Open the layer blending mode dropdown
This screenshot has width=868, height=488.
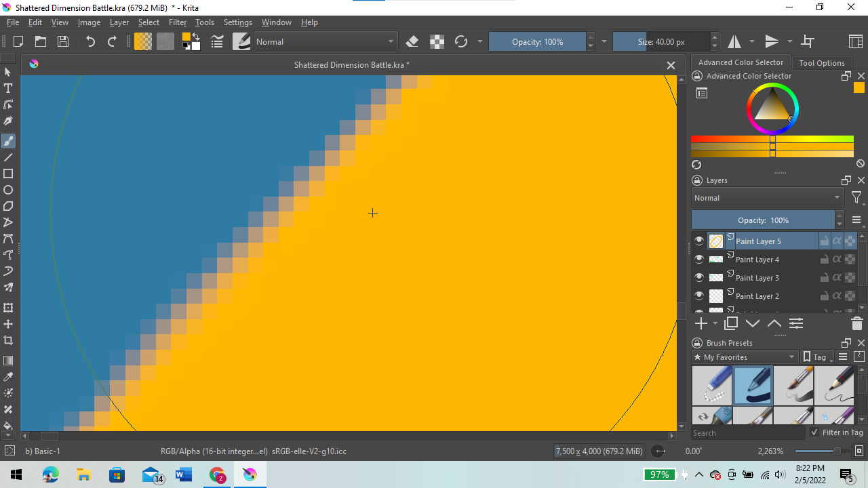tap(768, 198)
